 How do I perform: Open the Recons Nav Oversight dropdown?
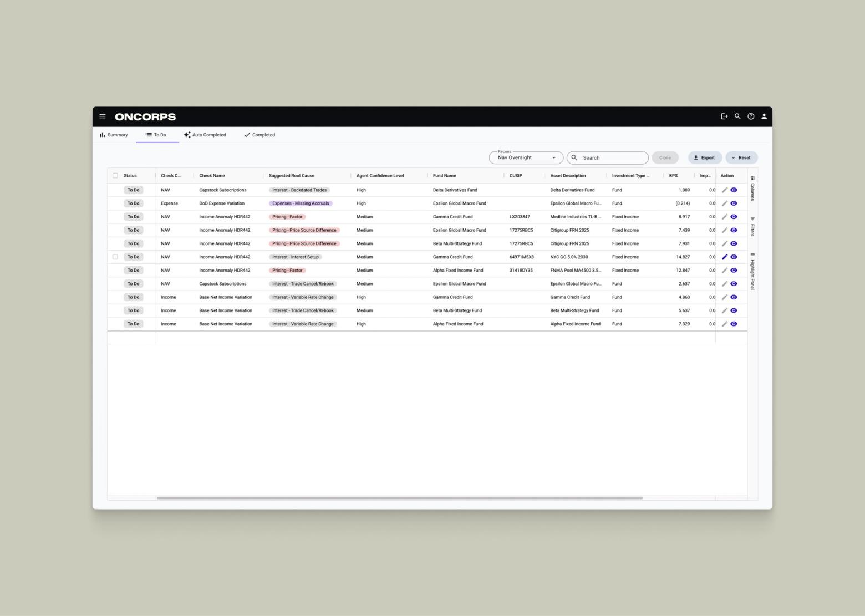coord(526,158)
